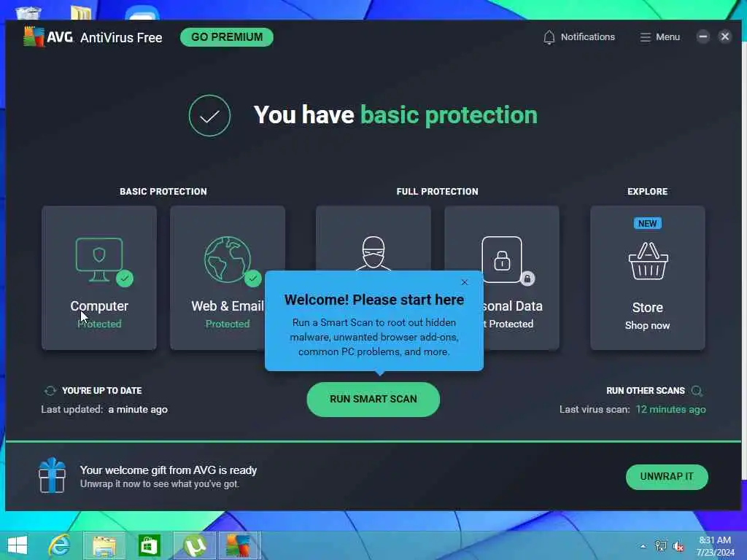Click the green check badge on Web & Email
Viewport: 747px width, 560px height.
[x=253, y=278]
